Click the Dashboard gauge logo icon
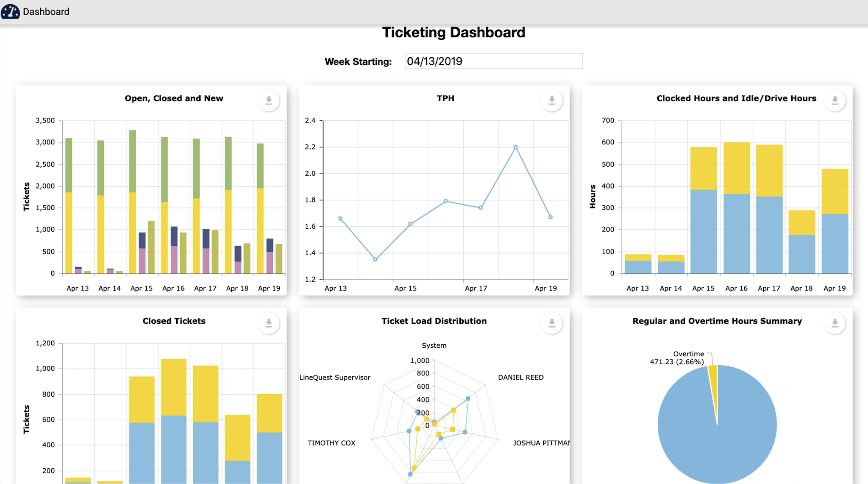The image size is (868, 484). coord(10,11)
